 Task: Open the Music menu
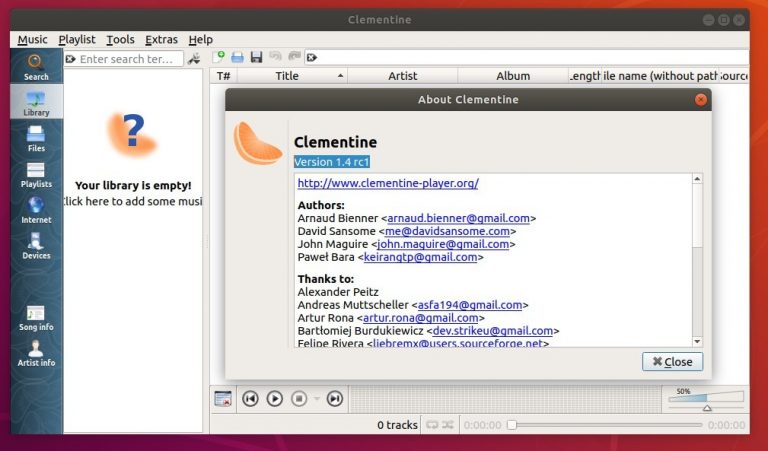[x=32, y=40]
